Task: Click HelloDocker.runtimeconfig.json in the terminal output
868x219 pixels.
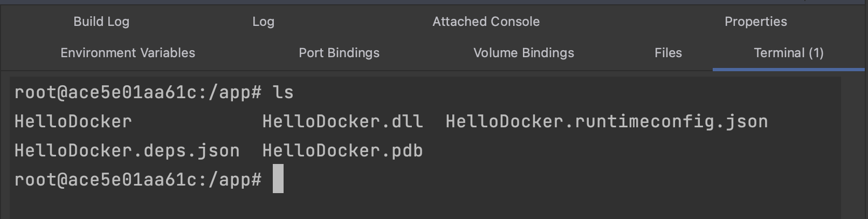Action: 607,121
